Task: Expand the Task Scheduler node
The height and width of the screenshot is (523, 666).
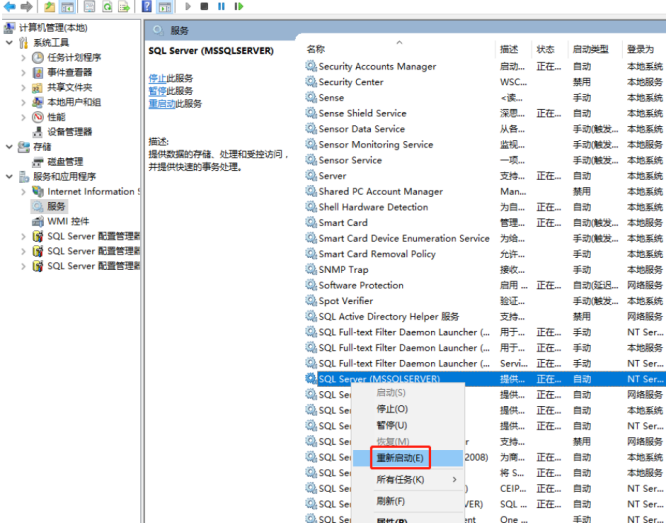Action: click(24, 57)
